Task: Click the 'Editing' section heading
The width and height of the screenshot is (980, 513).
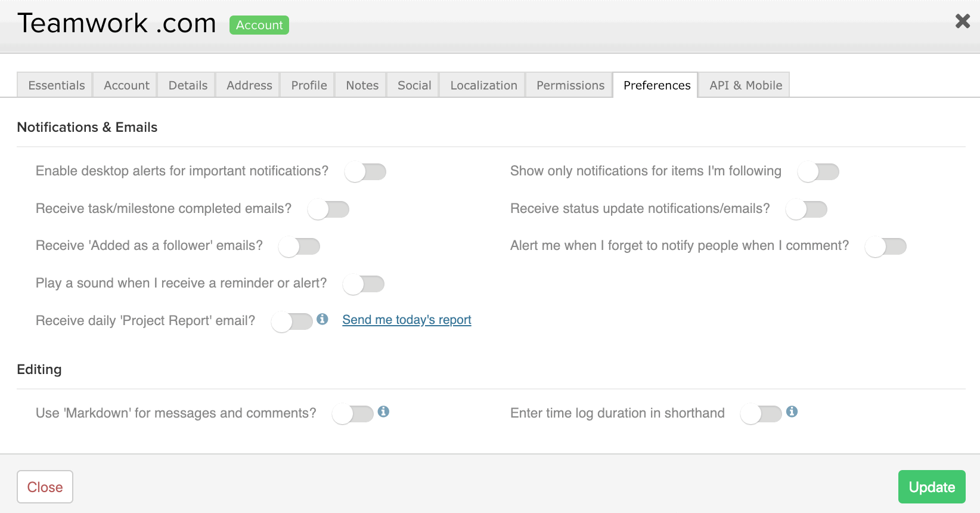Action: (x=39, y=369)
